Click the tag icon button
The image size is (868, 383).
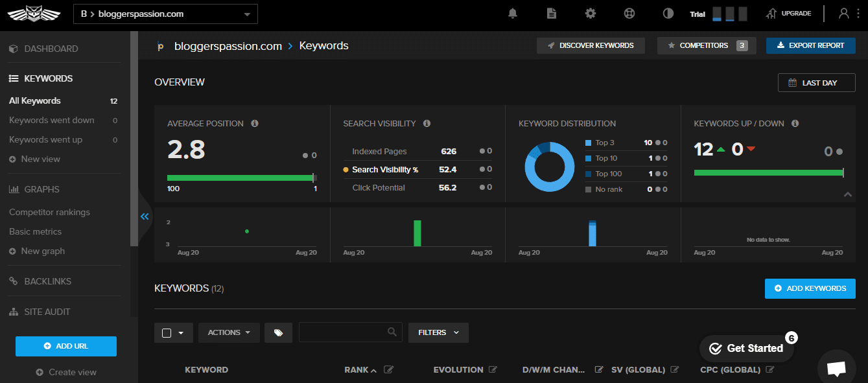[x=279, y=332]
